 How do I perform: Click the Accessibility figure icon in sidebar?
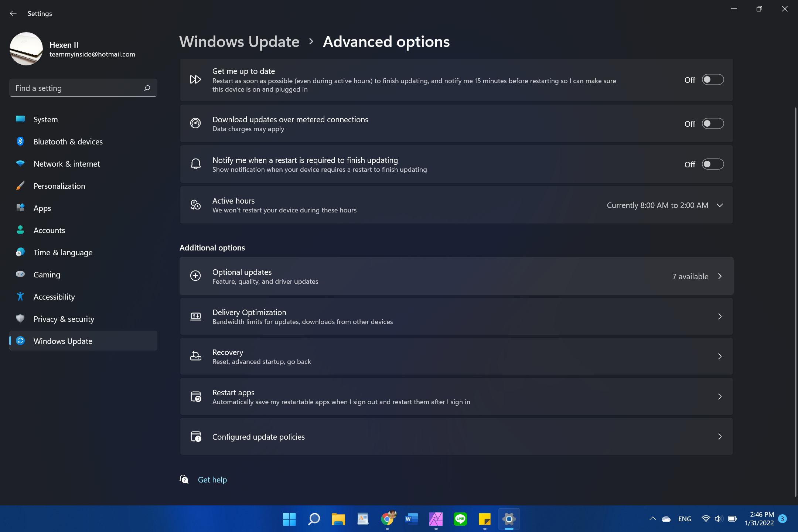[20, 297]
